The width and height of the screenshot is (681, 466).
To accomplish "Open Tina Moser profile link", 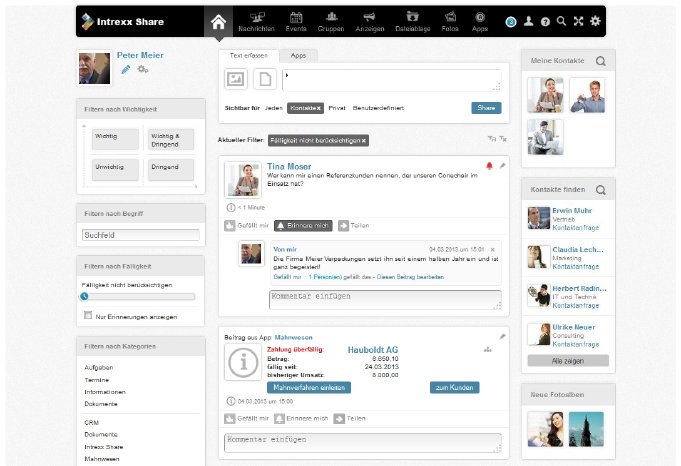I will coord(289,166).
